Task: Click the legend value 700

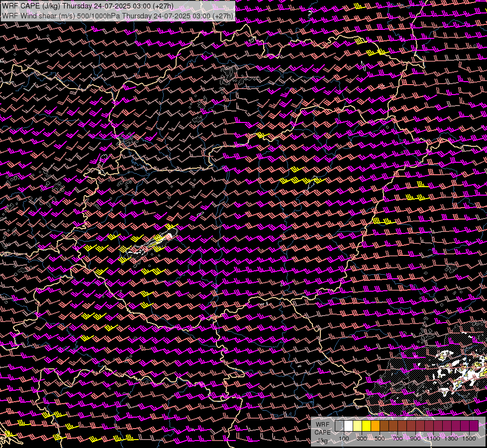Action: coord(397,439)
